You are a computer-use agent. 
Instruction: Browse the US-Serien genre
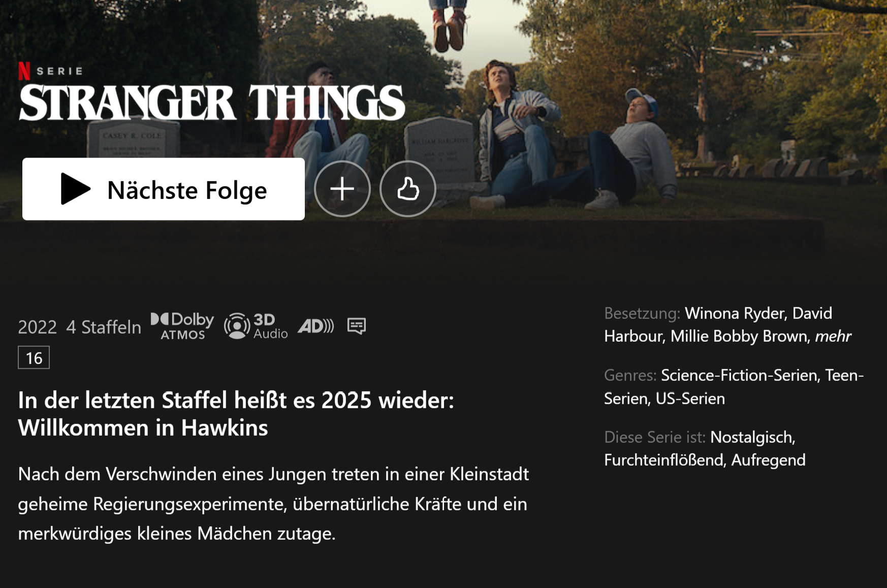click(x=690, y=399)
